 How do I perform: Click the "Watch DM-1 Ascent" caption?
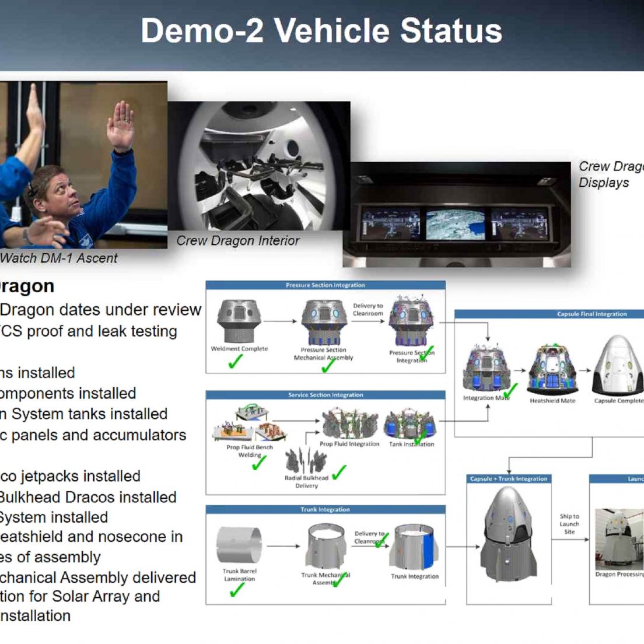click(x=59, y=258)
